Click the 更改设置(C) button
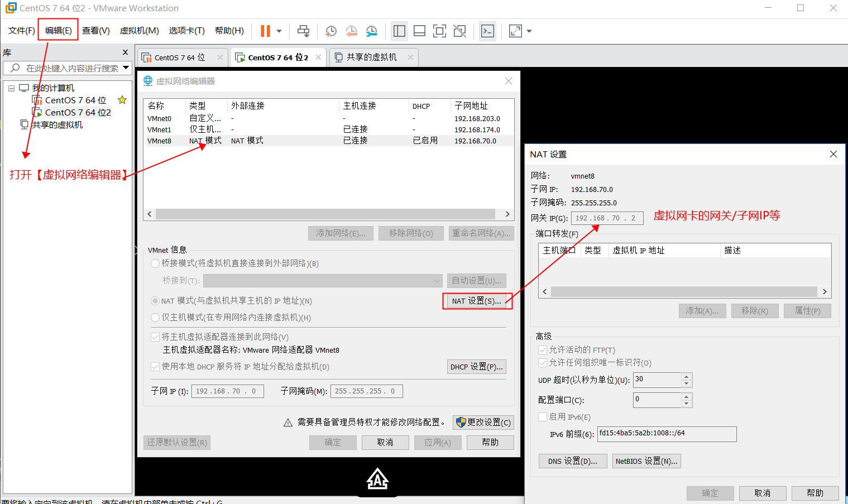The image size is (848, 504). 483,423
